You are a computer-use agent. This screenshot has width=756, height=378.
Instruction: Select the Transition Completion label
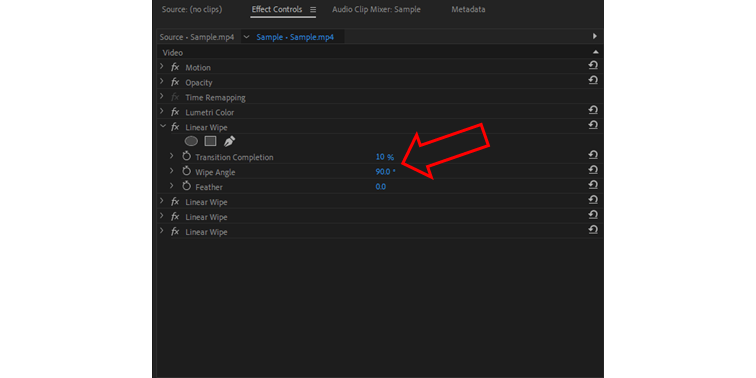234,158
